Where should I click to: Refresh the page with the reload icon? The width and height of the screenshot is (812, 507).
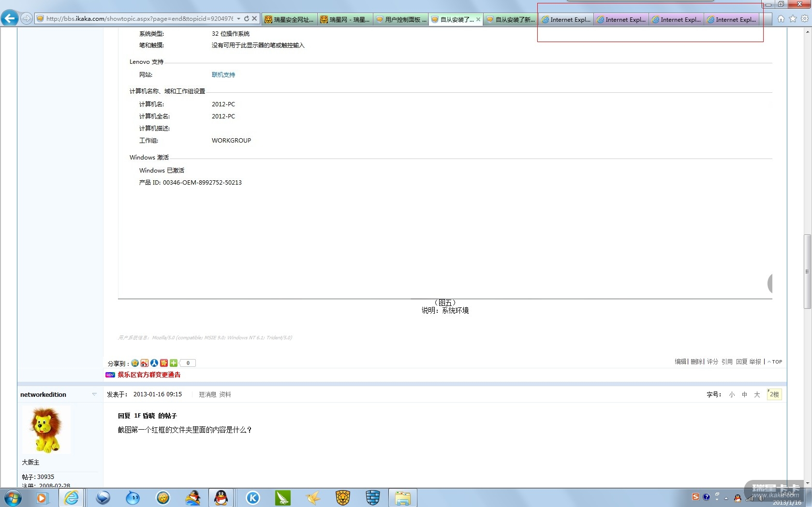point(247,18)
